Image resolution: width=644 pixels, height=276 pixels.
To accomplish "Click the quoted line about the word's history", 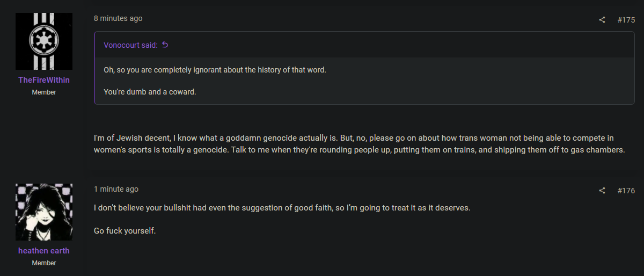I will tap(215, 70).
